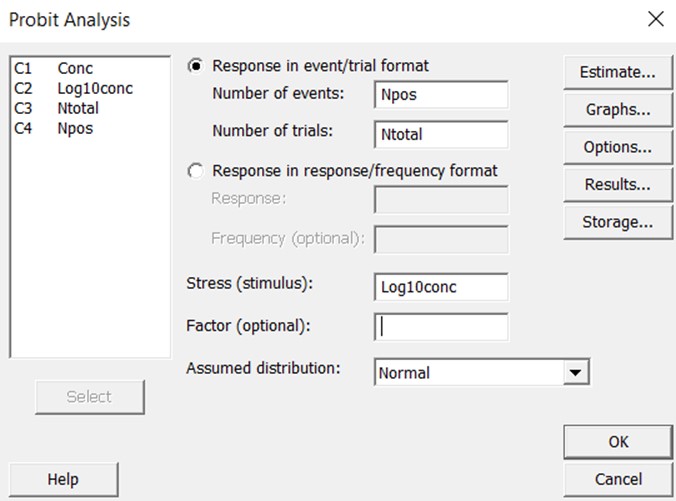Open Storage options
This screenshot has width=676, height=501.
tap(617, 222)
